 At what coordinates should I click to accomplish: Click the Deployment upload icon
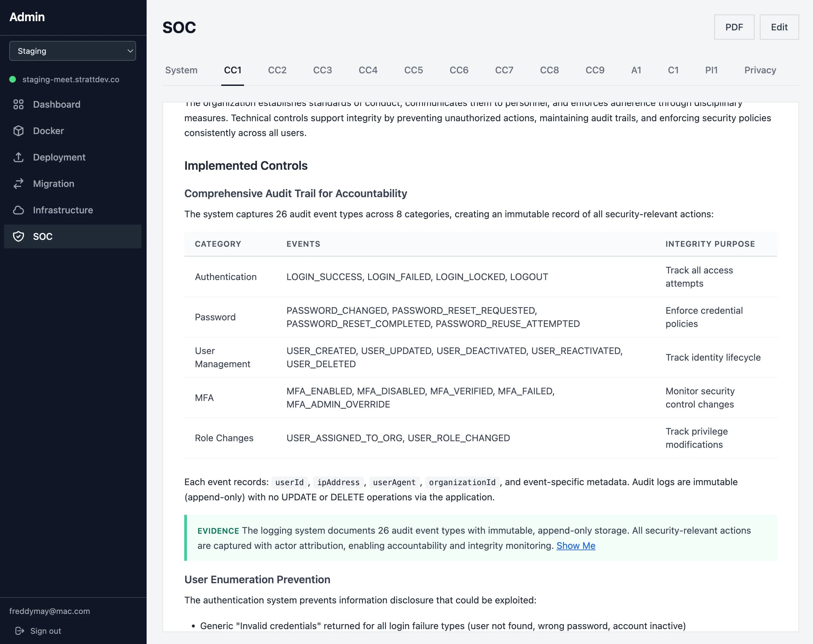tap(19, 157)
